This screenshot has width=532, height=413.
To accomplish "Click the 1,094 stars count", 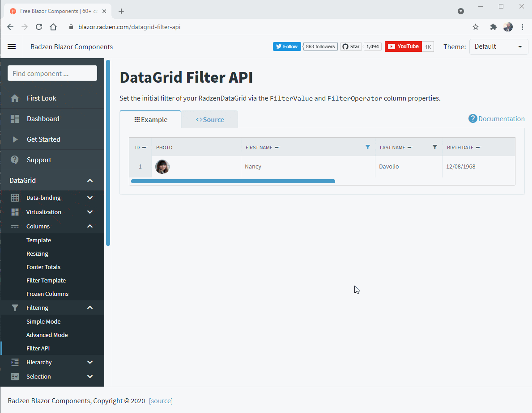I will [373, 46].
